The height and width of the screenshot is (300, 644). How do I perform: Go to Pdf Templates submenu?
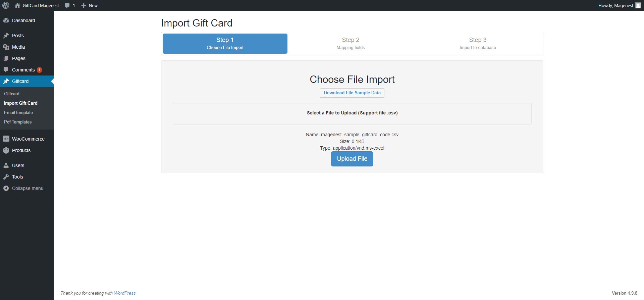(18, 122)
